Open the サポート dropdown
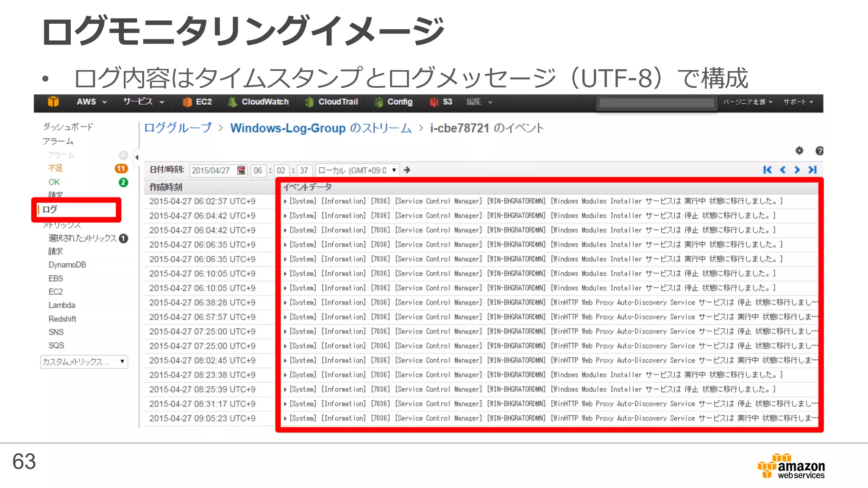868x488 pixels. point(798,102)
